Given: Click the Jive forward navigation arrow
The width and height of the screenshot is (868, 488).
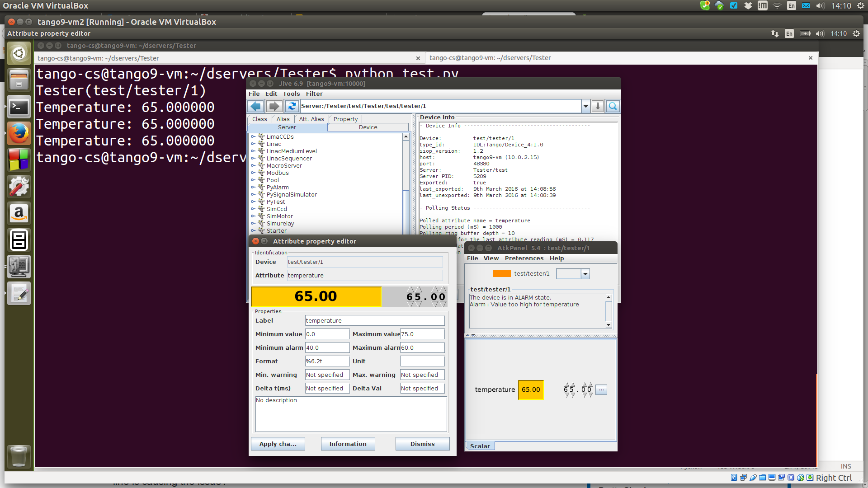Looking at the screenshot, I should coord(274,106).
